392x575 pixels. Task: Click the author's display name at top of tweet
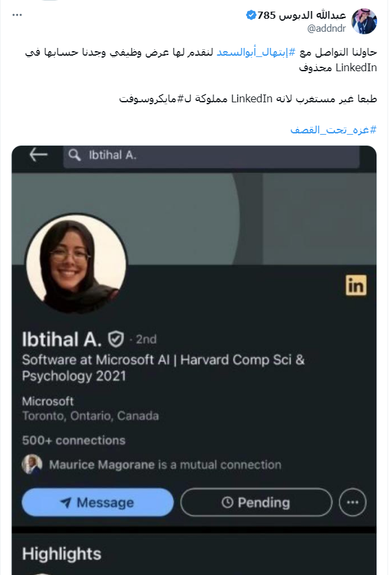301,15
